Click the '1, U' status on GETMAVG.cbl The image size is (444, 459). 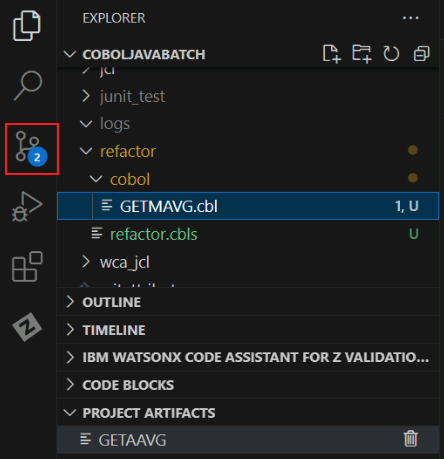point(407,206)
